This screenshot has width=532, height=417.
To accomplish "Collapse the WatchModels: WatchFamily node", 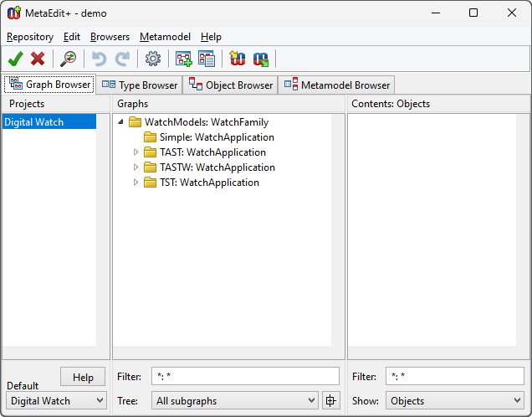I will 120,122.
